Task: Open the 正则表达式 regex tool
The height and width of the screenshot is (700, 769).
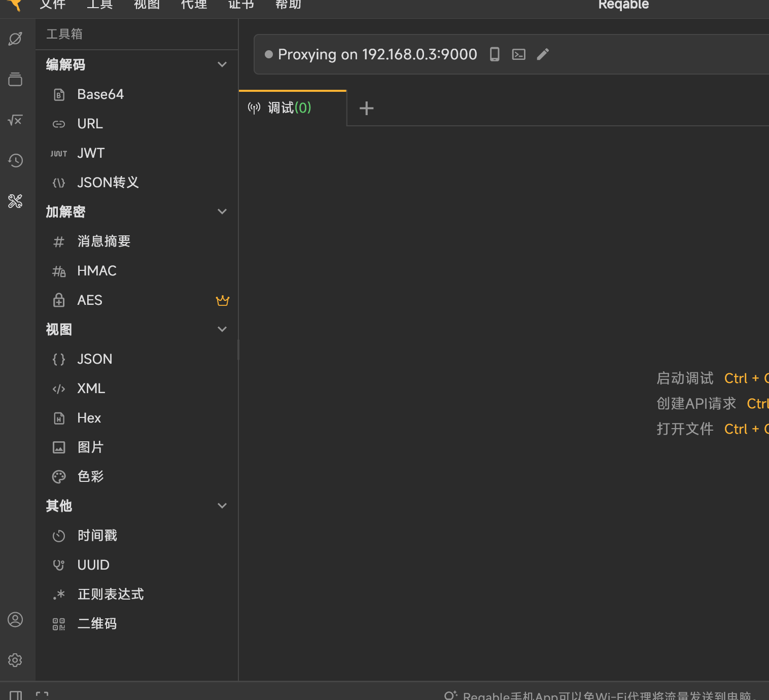Action: click(110, 594)
